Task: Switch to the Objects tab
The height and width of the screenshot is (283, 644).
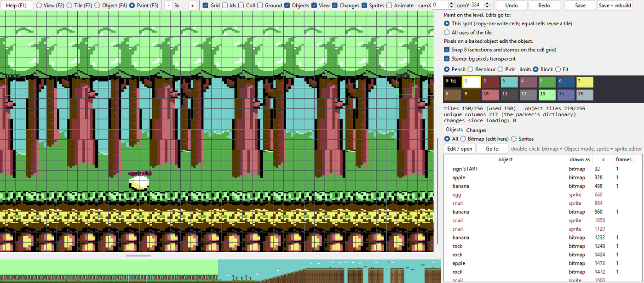Action: (454, 130)
